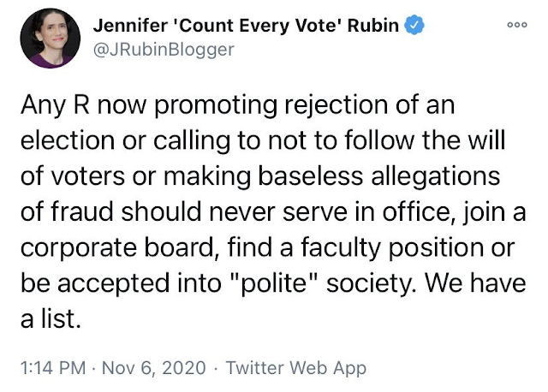Click the words "Any R" starting the tweet
Image resolution: width=548 pixels, height=392 pixels.
(49, 109)
